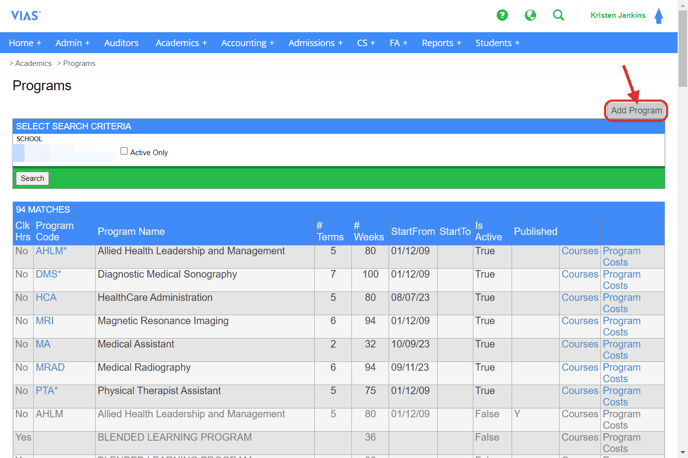Expand the Academics dropdown menu
Image resolution: width=688 pixels, height=458 pixels.
181,43
